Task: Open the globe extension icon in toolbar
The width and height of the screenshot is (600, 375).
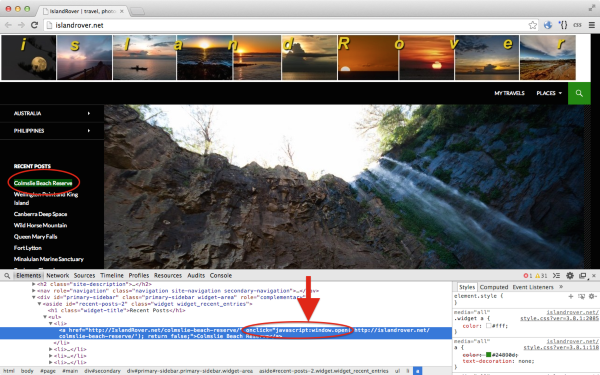Action: 548,25
